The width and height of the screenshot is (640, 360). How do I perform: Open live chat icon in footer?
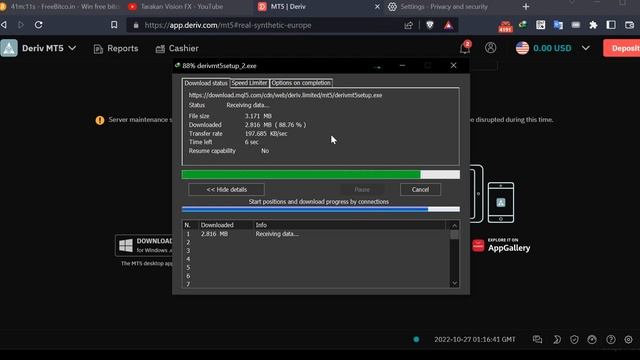[537, 339]
